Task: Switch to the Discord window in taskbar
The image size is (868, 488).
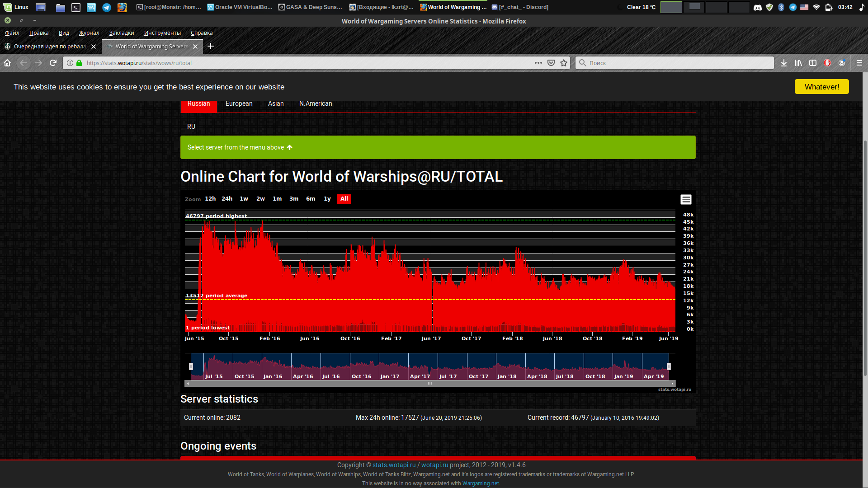Action: (x=520, y=7)
